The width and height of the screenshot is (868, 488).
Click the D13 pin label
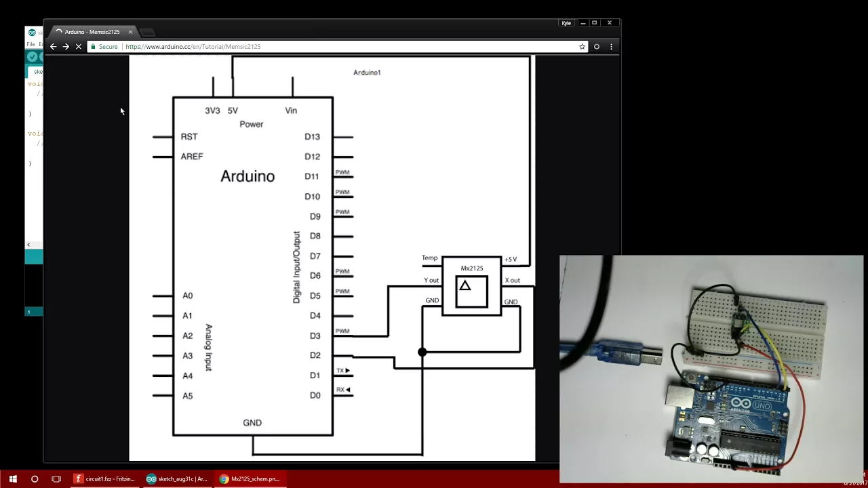click(312, 136)
